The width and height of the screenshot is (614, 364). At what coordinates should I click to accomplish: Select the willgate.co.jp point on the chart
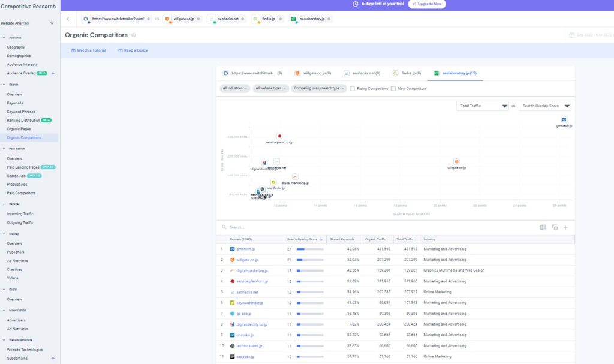[456, 161]
